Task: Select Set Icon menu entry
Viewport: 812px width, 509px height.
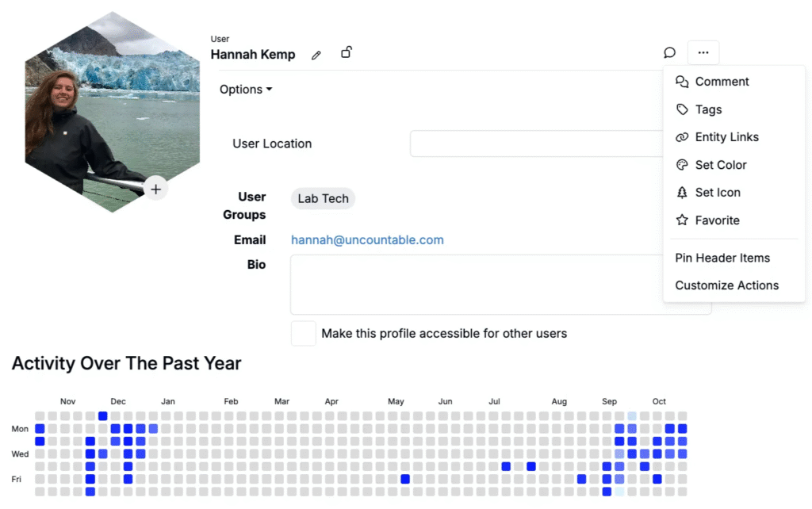Action: pos(717,193)
